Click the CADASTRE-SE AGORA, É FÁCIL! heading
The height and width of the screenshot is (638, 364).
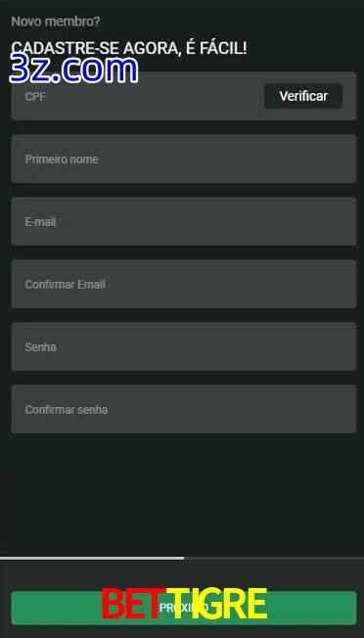(129, 48)
